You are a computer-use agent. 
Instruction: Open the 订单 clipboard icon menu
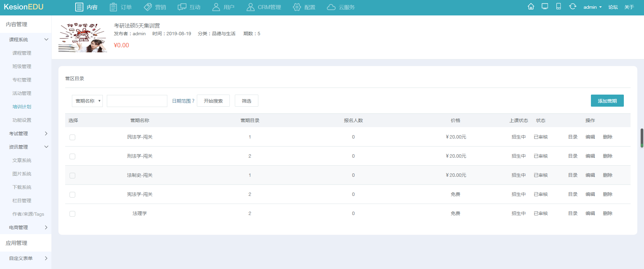[x=121, y=7]
